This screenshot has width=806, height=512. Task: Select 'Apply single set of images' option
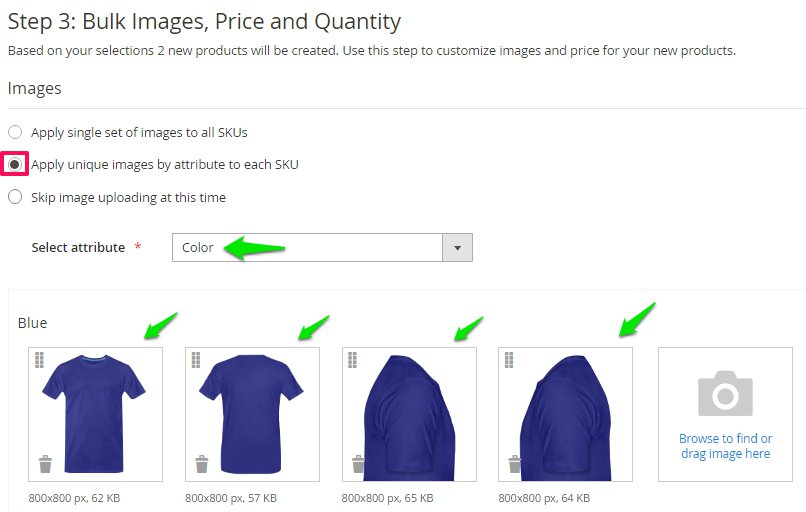click(x=15, y=132)
